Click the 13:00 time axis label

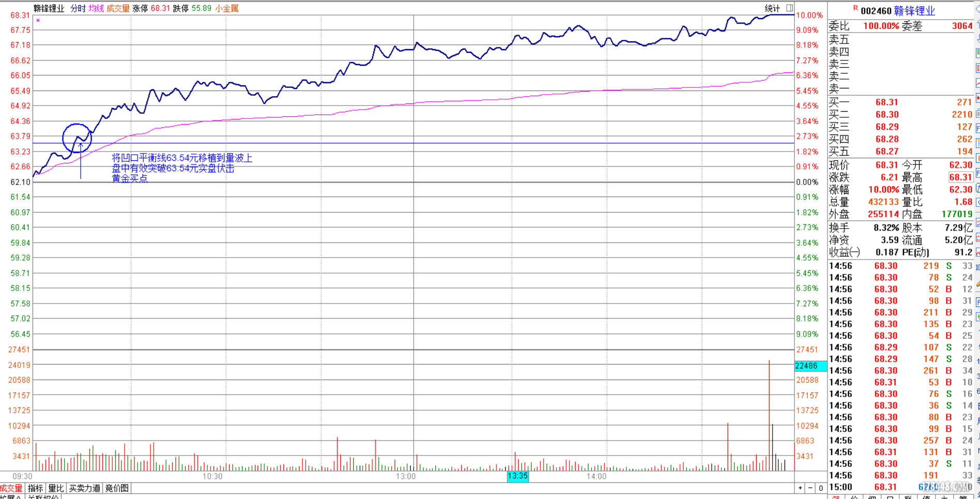pos(405,476)
